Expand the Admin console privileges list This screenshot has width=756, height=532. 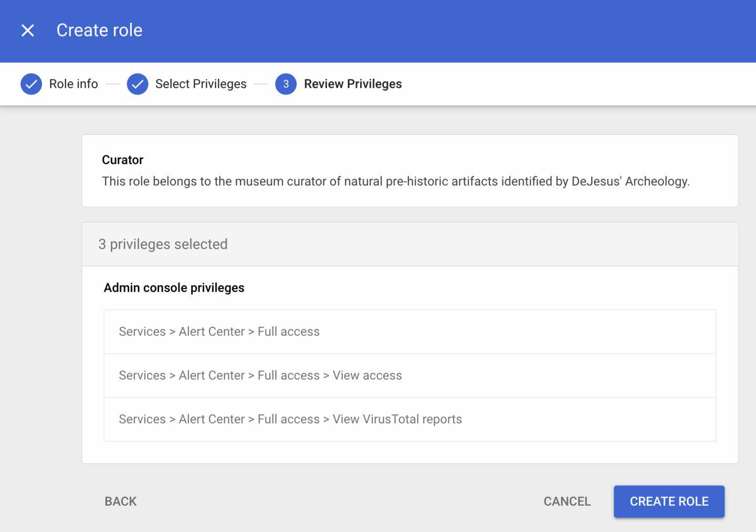click(x=173, y=287)
